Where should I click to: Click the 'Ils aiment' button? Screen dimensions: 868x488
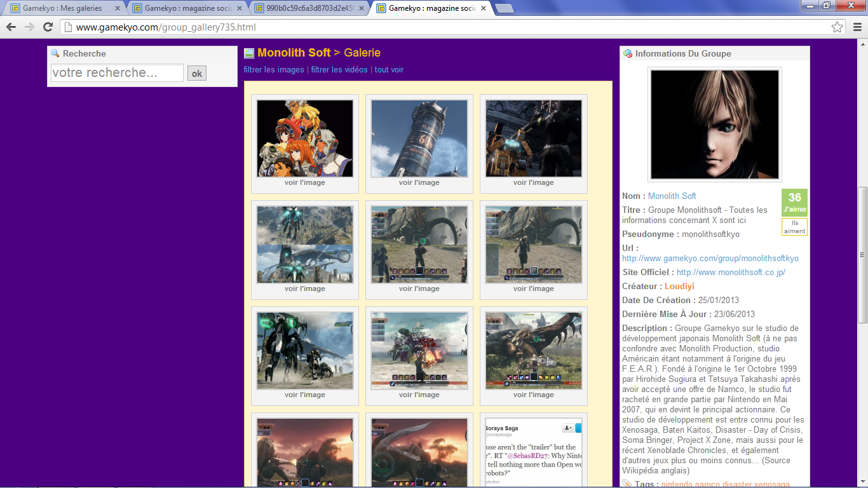pos(794,227)
